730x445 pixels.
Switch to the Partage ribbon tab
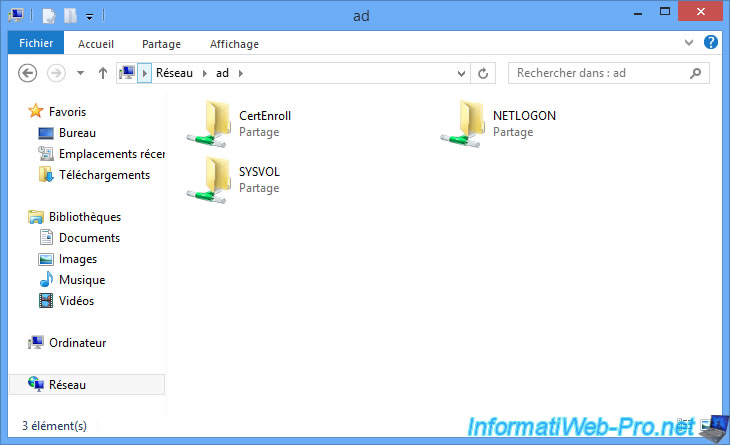click(161, 43)
